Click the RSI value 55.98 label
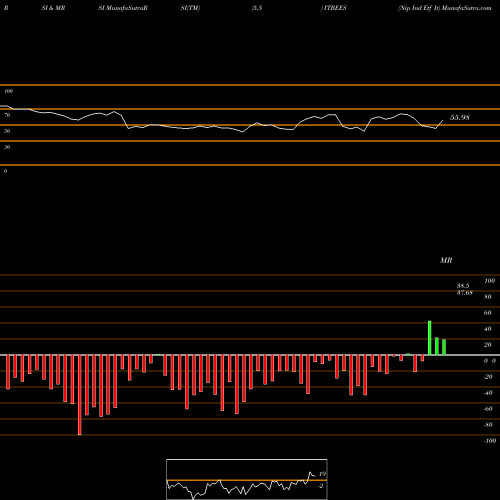Image resolution: width=500 pixels, height=500 pixels. pos(460,117)
